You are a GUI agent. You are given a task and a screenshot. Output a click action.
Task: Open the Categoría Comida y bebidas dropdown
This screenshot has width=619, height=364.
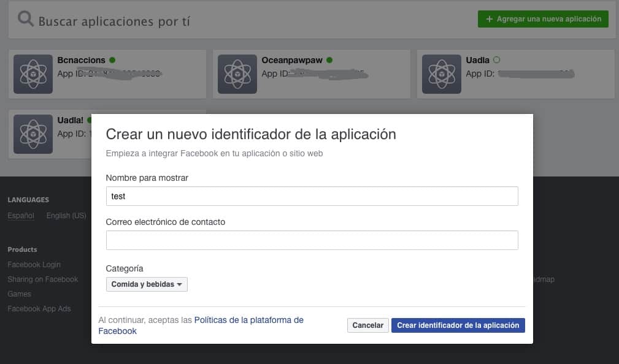click(147, 284)
